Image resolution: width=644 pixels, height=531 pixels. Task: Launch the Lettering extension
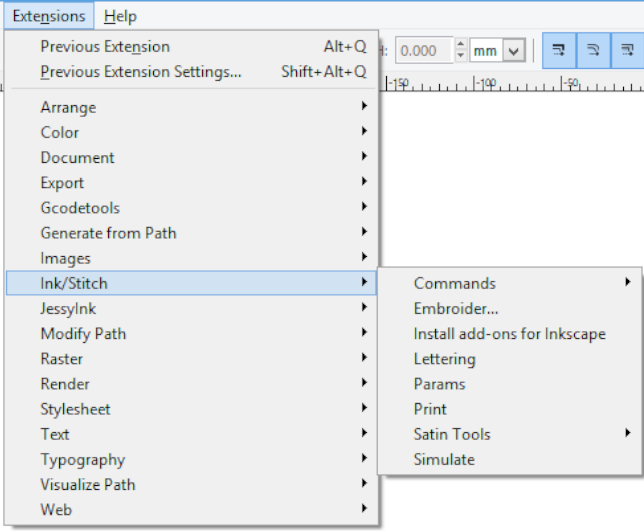[x=444, y=359]
